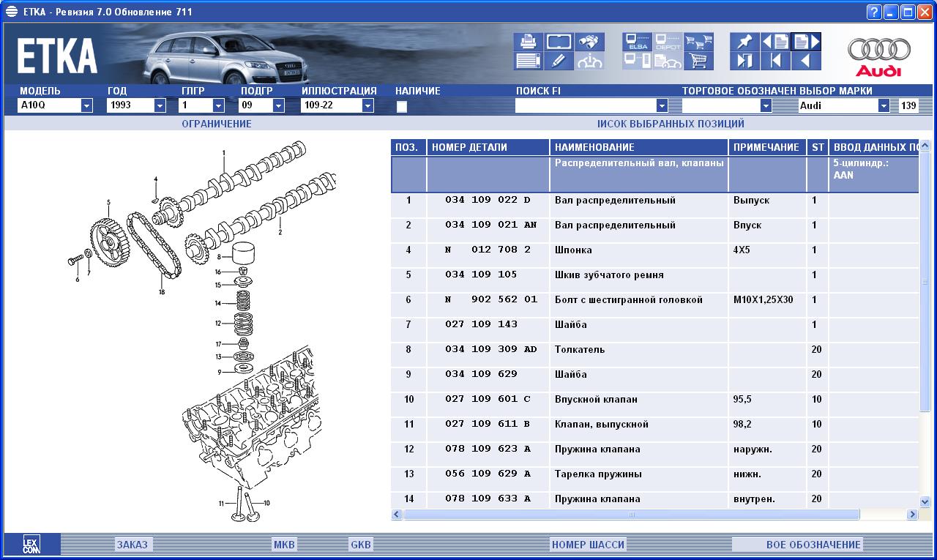Viewport: 937px width, 560px height.
Task: Click the scroll-right arrow of parts list
Action: click(912, 515)
